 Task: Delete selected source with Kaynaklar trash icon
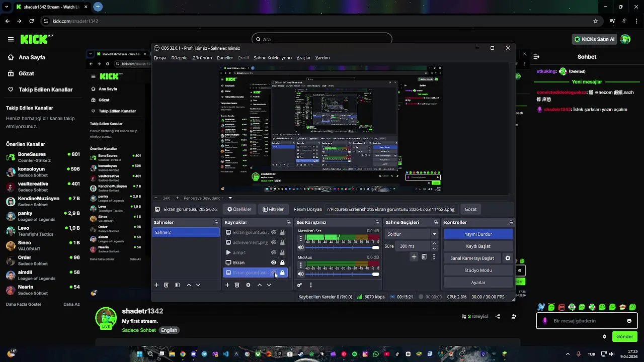click(237, 285)
